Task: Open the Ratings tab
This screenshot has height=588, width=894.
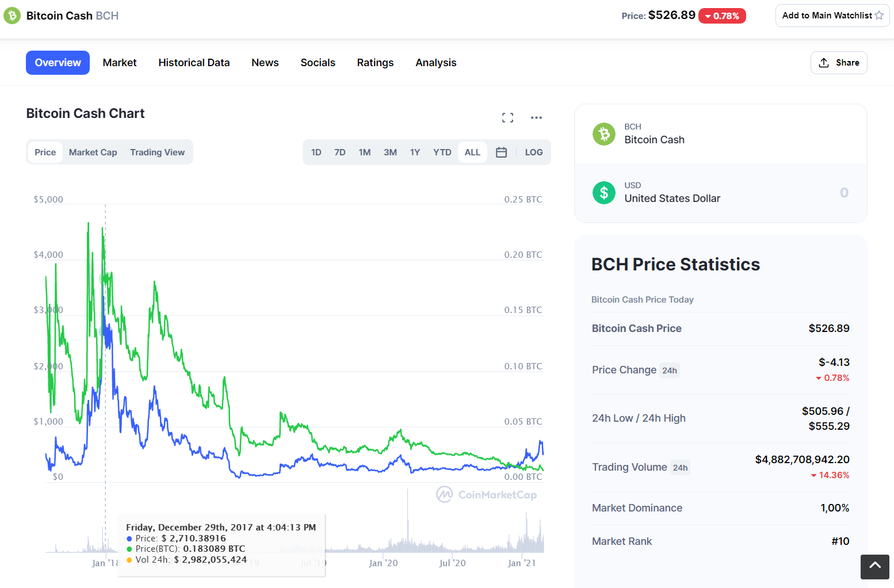Action: (376, 63)
